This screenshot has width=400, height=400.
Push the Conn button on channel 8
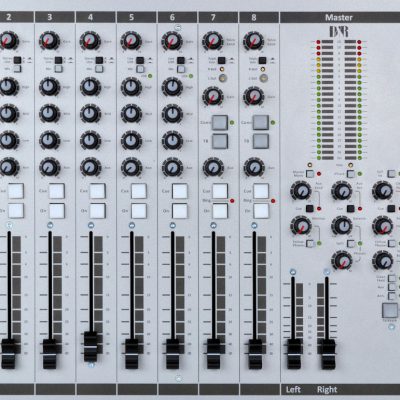261,123
